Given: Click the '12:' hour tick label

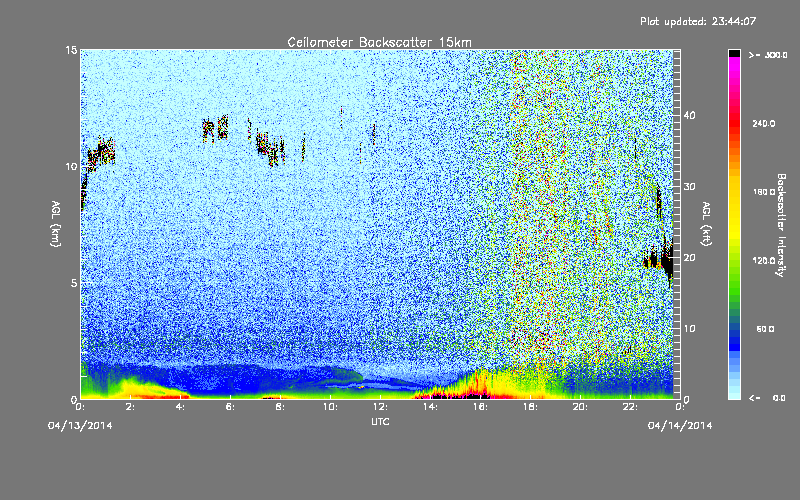Looking at the screenshot, I should [x=381, y=407].
